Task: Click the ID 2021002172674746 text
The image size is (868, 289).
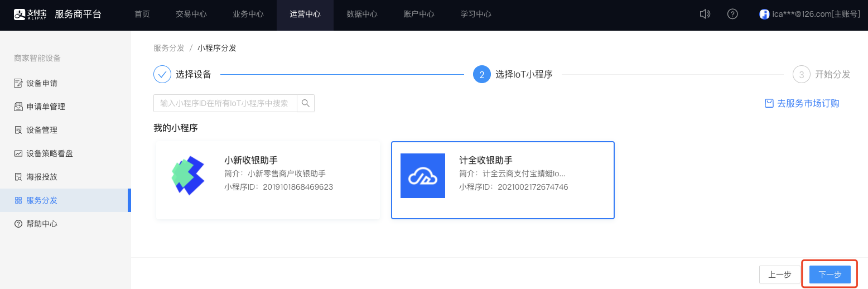Action: 533,187
